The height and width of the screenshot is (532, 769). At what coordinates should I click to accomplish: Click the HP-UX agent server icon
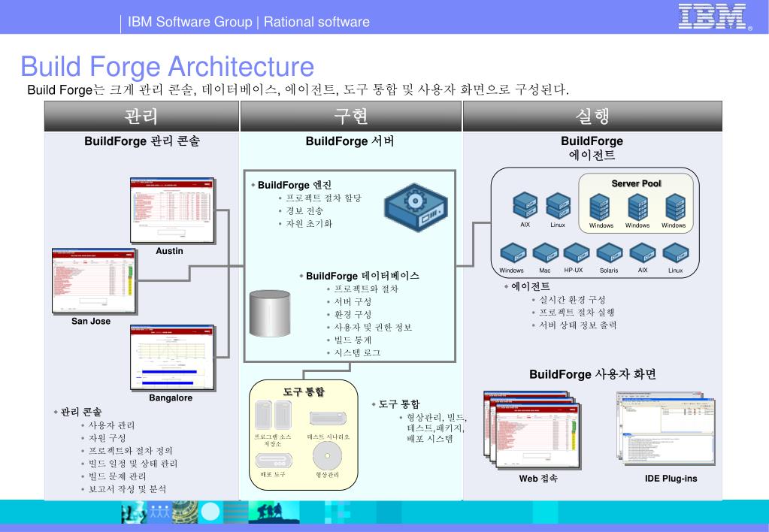pyautogui.click(x=577, y=253)
